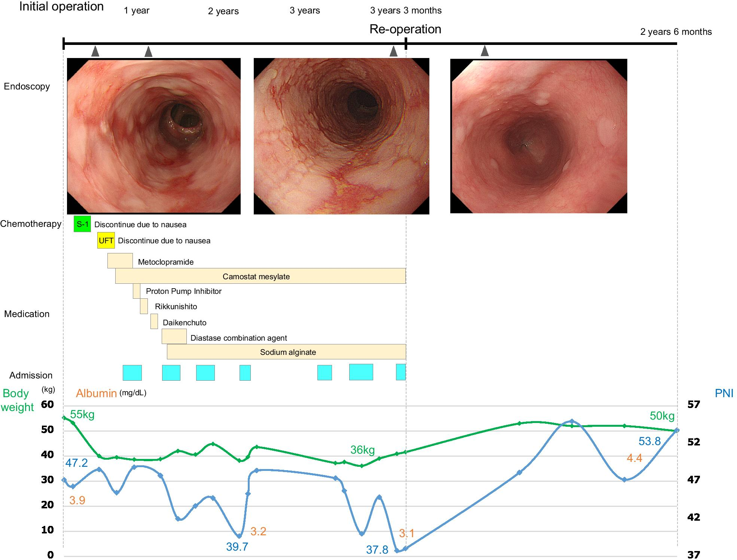Click the middle endoscopy image with red streaks
The width and height of the screenshot is (737, 560).
341,136
